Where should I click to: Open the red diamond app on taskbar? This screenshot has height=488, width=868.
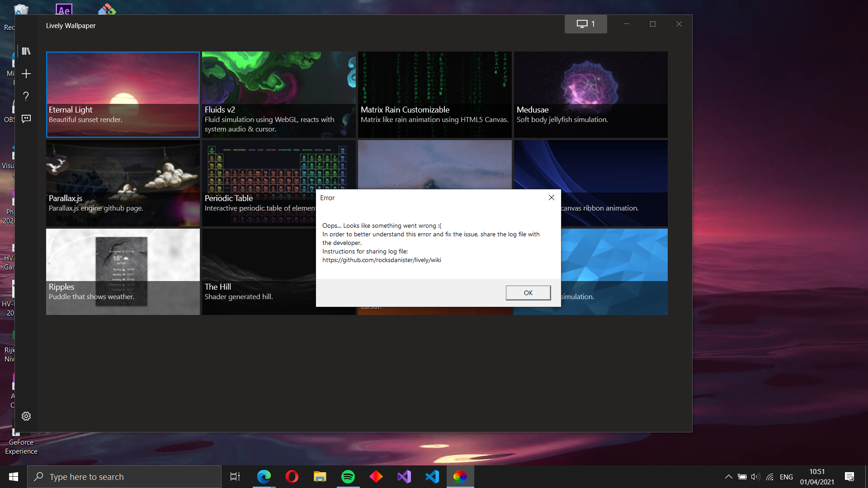pos(376,477)
